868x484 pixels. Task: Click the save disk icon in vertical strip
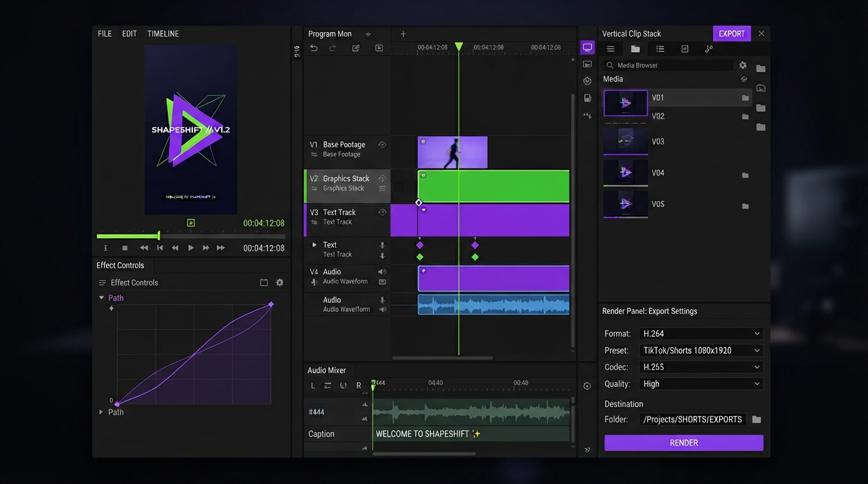coord(587,98)
